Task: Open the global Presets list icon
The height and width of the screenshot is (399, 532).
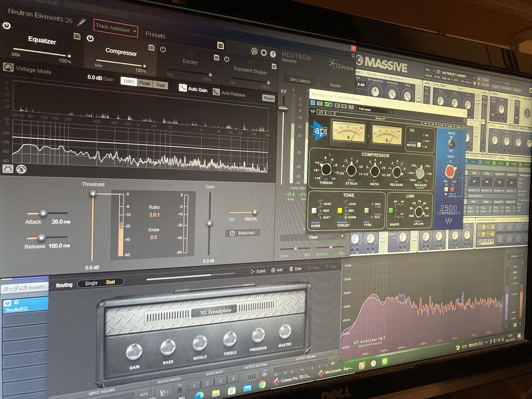Action: click(221, 45)
